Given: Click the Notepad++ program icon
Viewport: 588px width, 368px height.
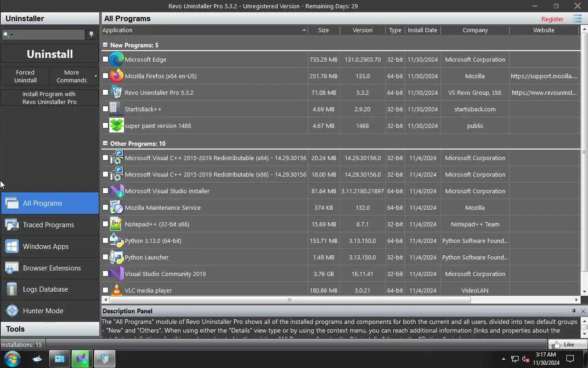Looking at the screenshot, I should click(117, 224).
